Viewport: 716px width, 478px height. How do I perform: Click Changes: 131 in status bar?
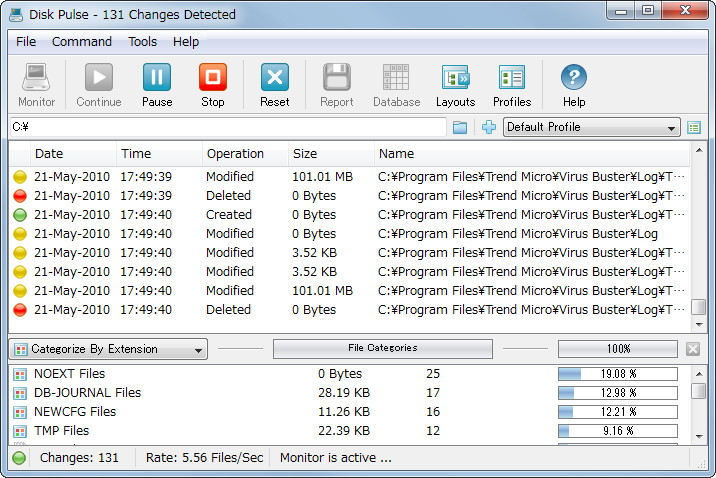(79, 457)
